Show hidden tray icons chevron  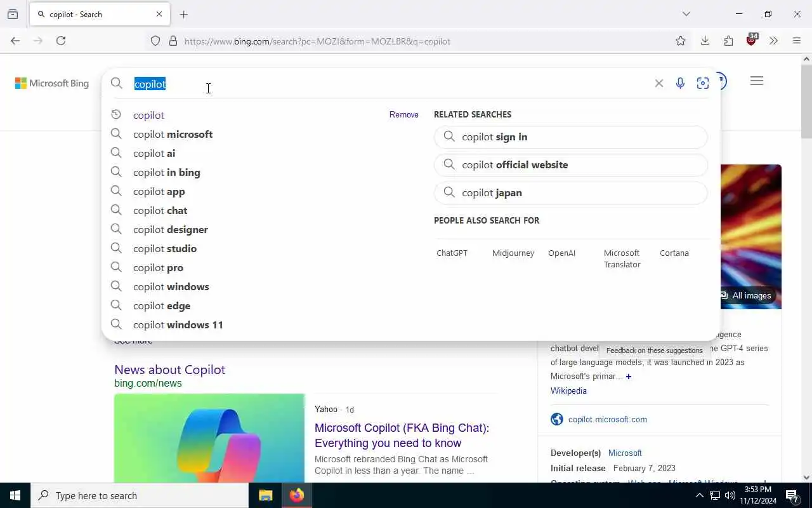(699, 495)
